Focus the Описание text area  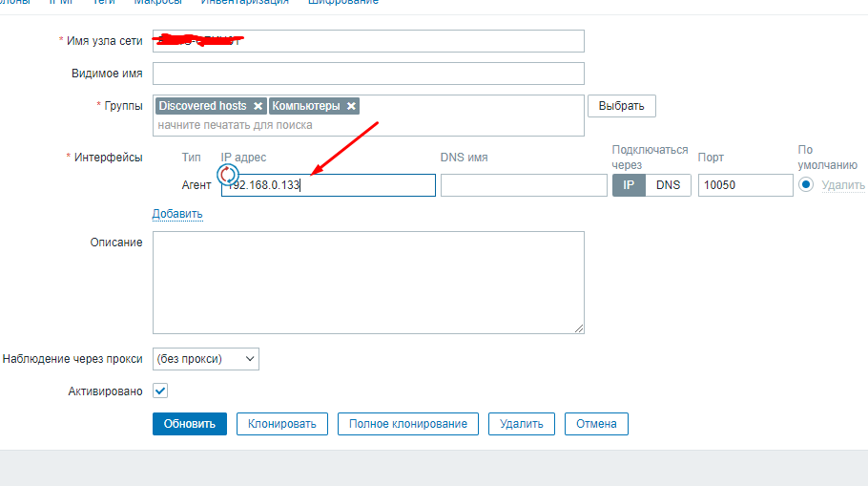(369, 283)
